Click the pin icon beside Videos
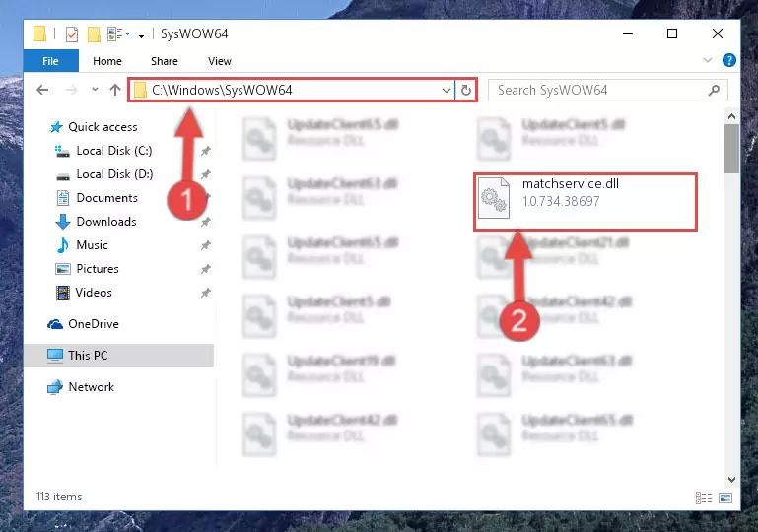 (205, 293)
